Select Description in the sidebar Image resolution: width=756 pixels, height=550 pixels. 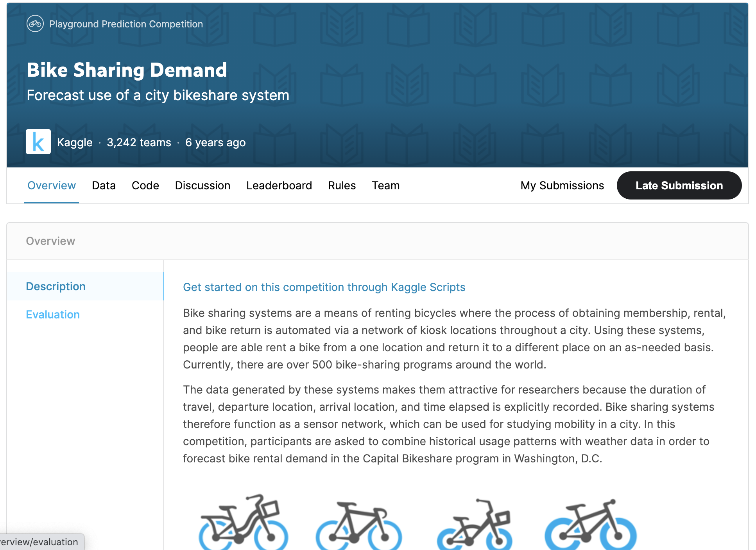tap(85, 286)
